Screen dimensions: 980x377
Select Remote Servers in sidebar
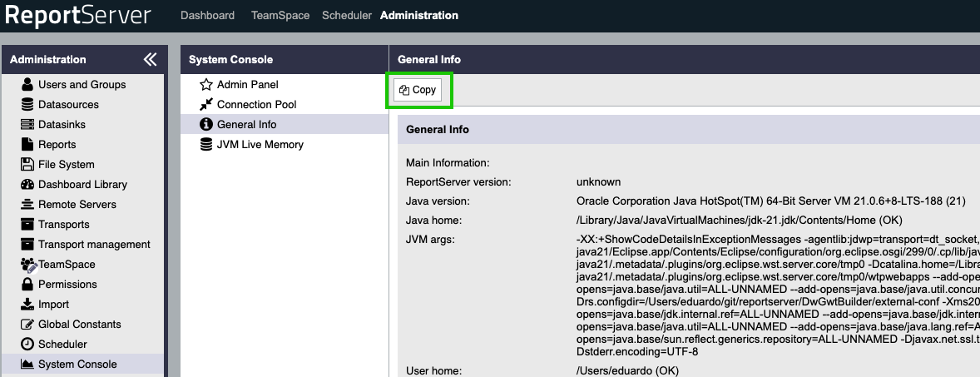point(77,205)
